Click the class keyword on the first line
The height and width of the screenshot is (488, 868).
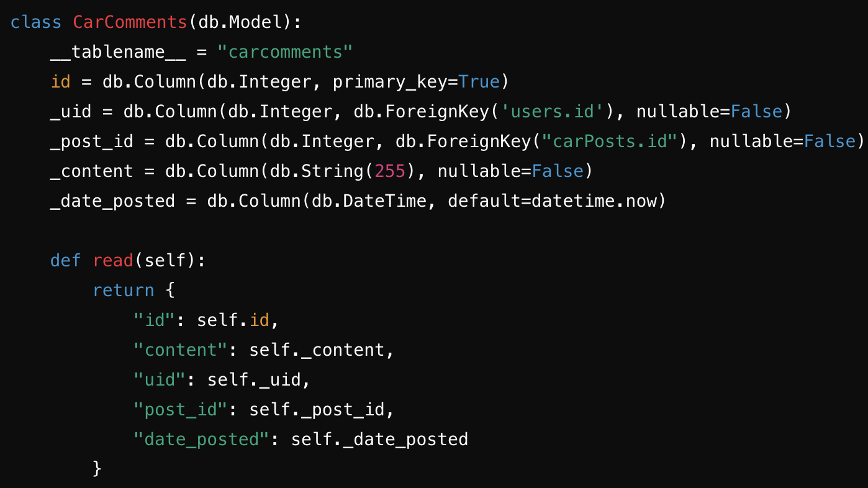[x=36, y=22]
